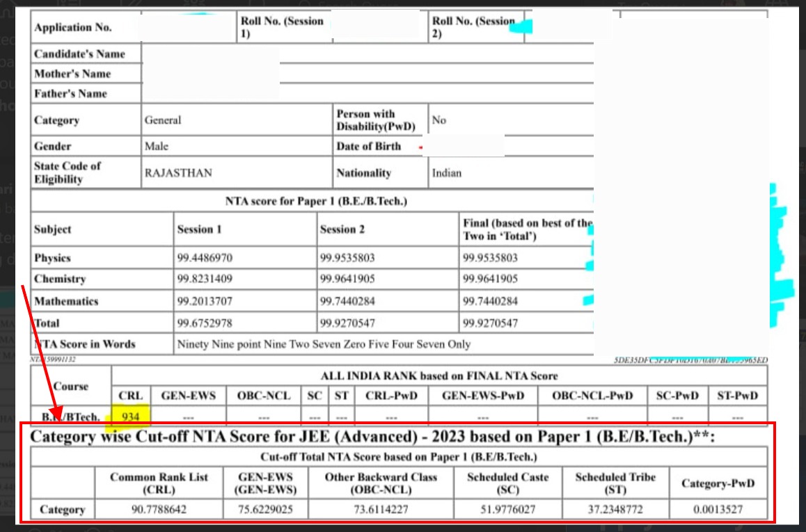Click the NTA score for Paper 1 header
The width and height of the screenshot is (806, 532).
315,202
